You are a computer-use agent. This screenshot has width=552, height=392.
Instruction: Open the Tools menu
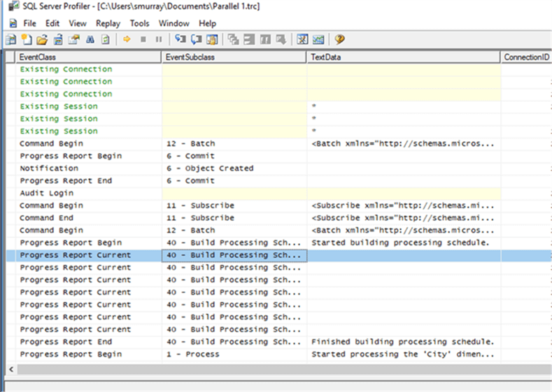tap(140, 23)
